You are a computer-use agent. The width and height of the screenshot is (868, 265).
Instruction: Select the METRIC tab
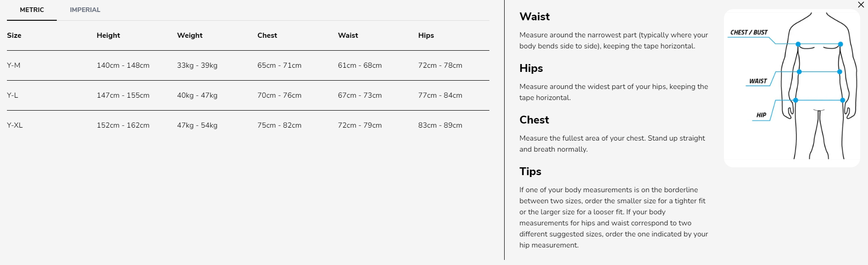click(x=32, y=10)
